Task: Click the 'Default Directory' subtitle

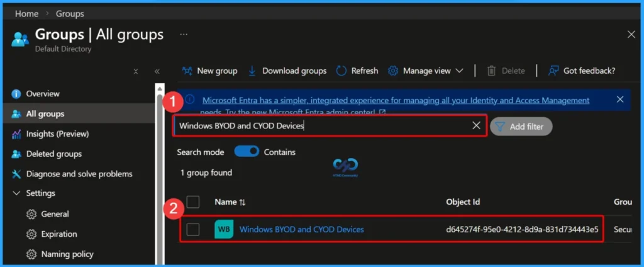Action: (64, 49)
